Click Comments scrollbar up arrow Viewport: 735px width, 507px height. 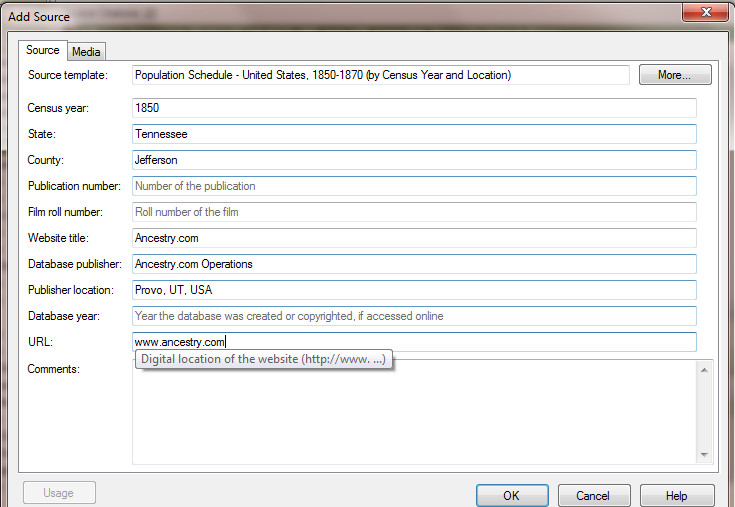(x=704, y=370)
